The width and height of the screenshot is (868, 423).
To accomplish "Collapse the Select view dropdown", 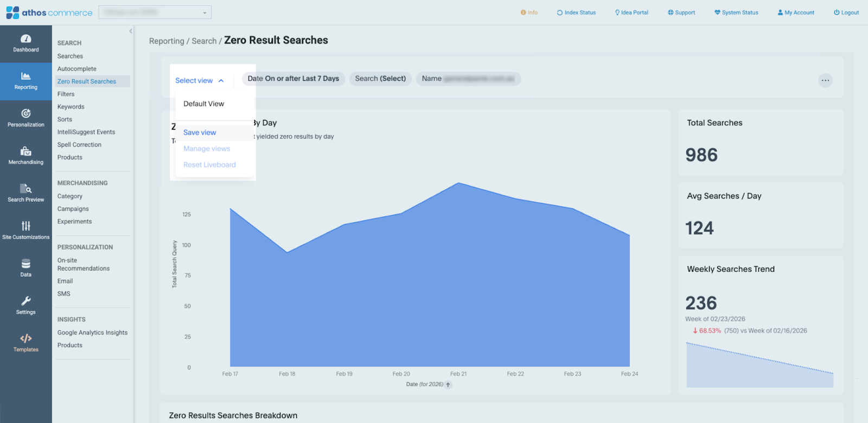I will click(199, 81).
